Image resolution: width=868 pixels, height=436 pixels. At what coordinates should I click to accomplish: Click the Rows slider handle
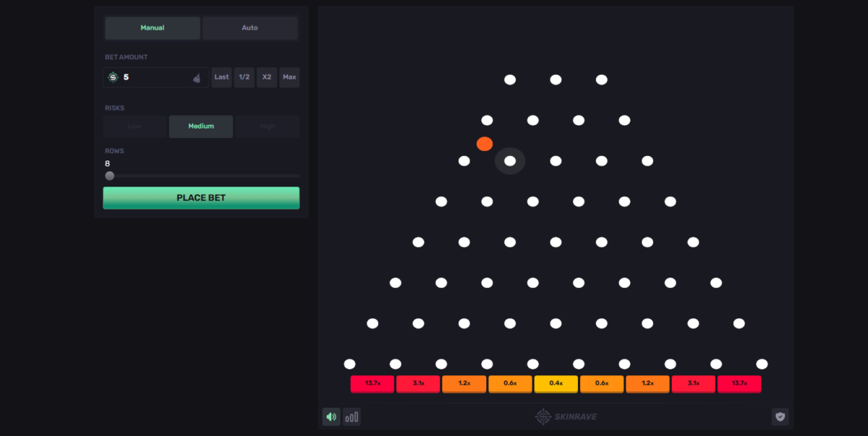pyautogui.click(x=110, y=176)
